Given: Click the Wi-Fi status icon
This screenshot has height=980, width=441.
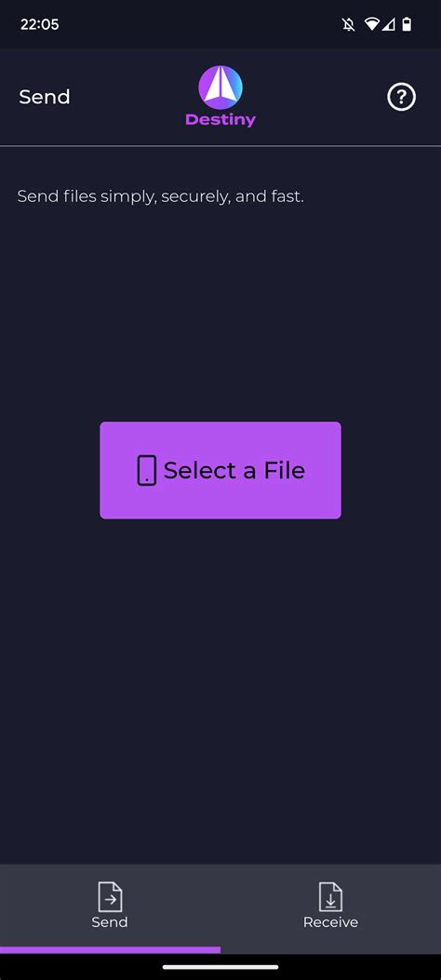Looking at the screenshot, I should coord(372,25).
